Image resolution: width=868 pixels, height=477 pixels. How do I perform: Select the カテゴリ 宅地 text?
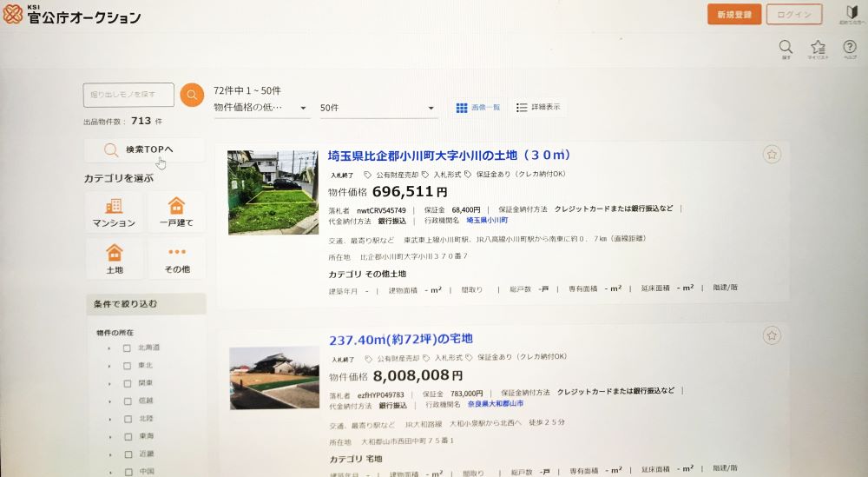tap(355, 459)
